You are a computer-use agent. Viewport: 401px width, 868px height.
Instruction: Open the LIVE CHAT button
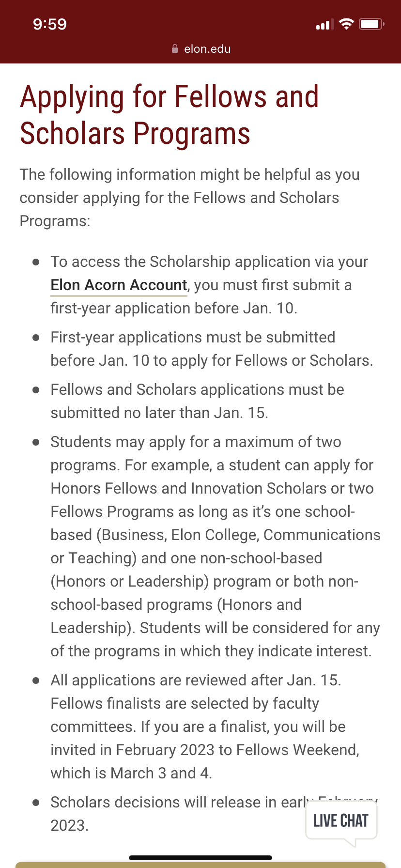(341, 821)
